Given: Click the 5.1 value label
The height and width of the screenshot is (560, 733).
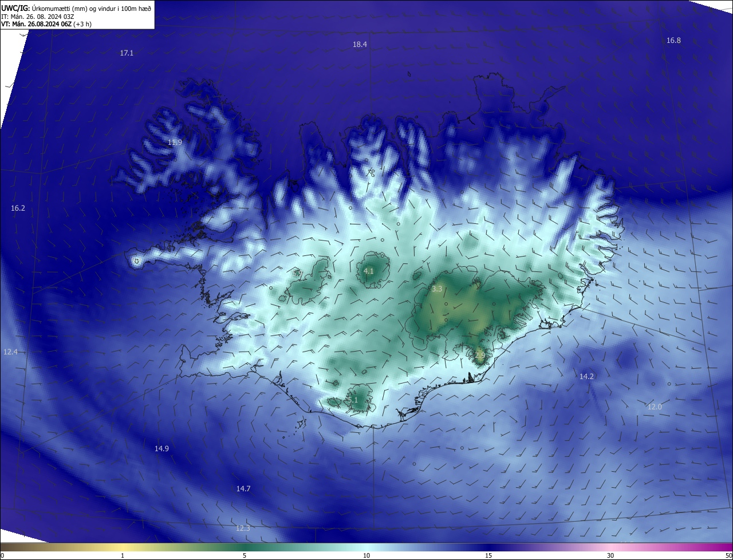Looking at the screenshot, I should click(x=353, y=400).
